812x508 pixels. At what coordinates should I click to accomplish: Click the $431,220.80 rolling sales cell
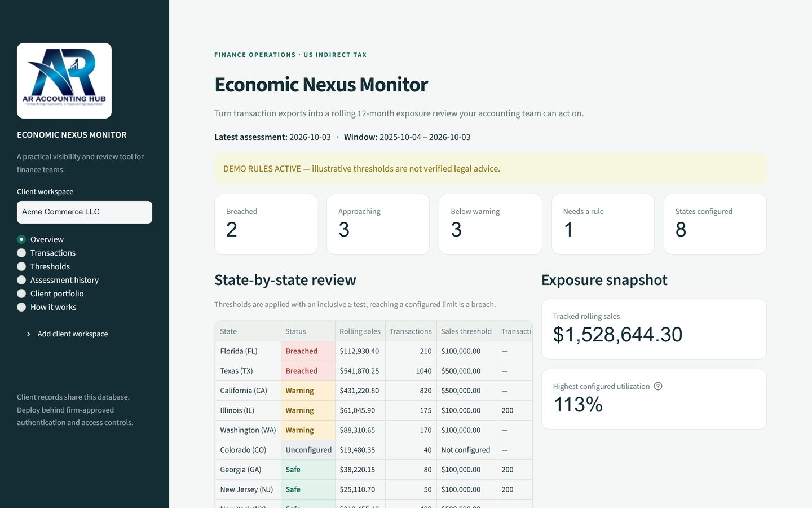point(360,391)
